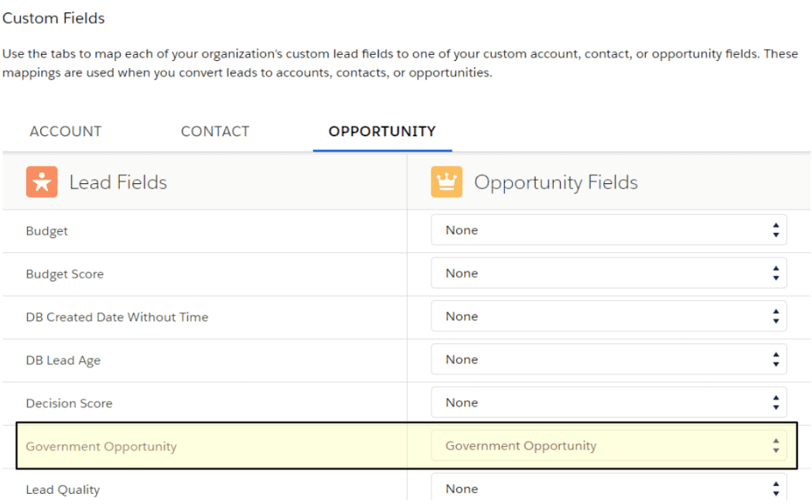Screen dimensions: 812x504
Task: Click the Budget lead field label
Action: tap(47, 231)
